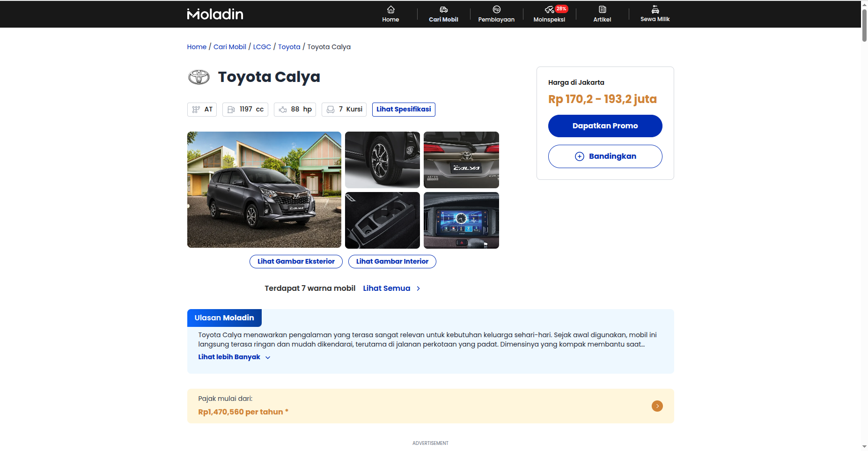Click the Bandingkan compare button
The height and width of the screenshot is (451, 868).
tap(605, 156)
